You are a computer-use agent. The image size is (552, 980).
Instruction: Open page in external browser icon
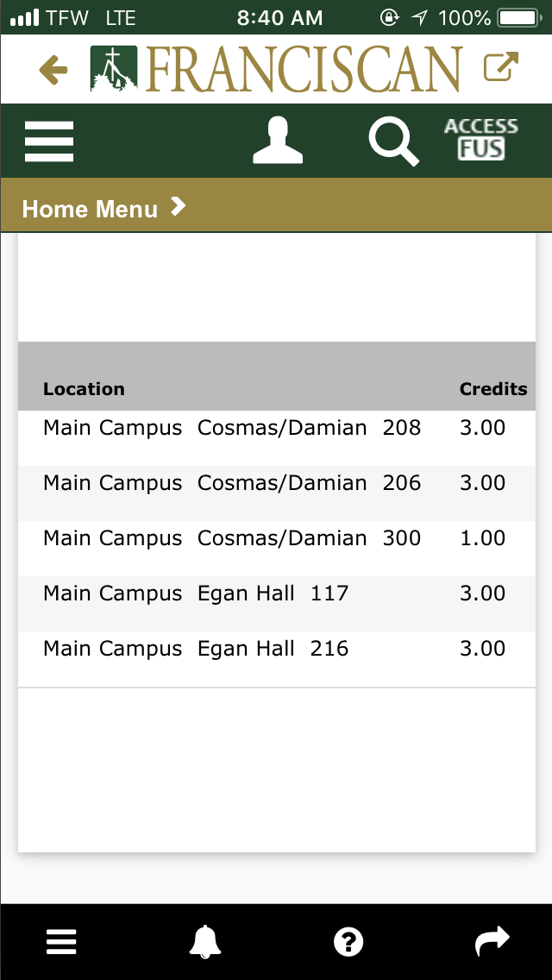[501, 68]
